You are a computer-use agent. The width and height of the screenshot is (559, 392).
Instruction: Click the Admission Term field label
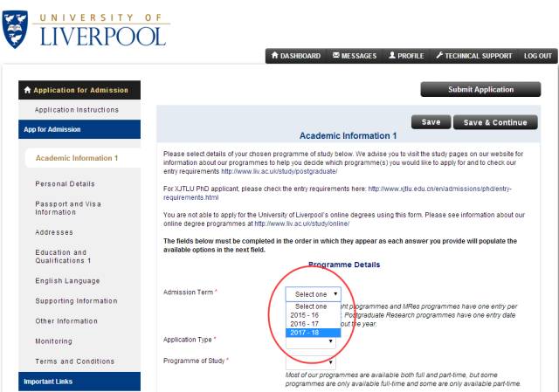(188, 292)
